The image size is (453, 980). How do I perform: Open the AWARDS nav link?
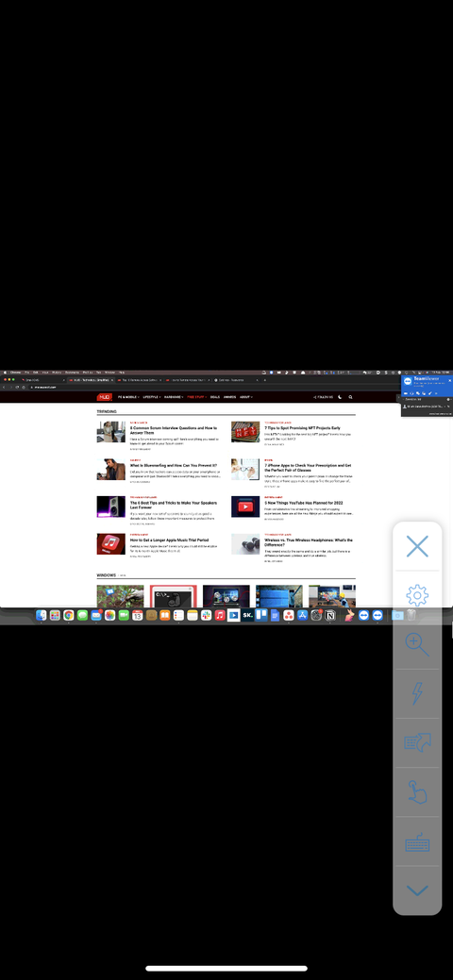(229, 397)
